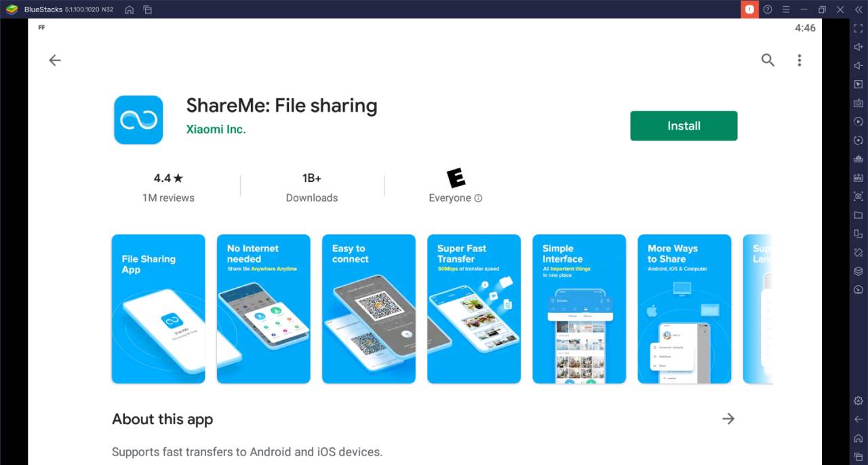Open BlueStacks help question mark
This screenshot has height=465, width=868.
[x=768, y=10]
